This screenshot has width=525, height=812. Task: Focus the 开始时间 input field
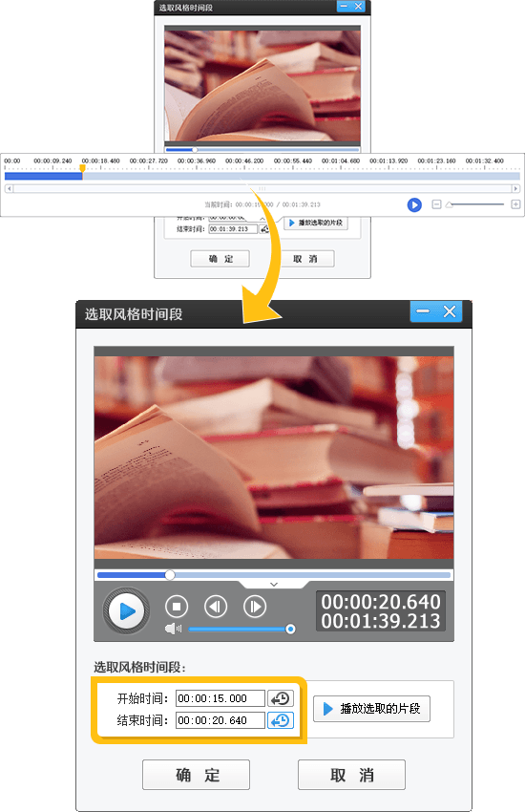click(220, 698)
